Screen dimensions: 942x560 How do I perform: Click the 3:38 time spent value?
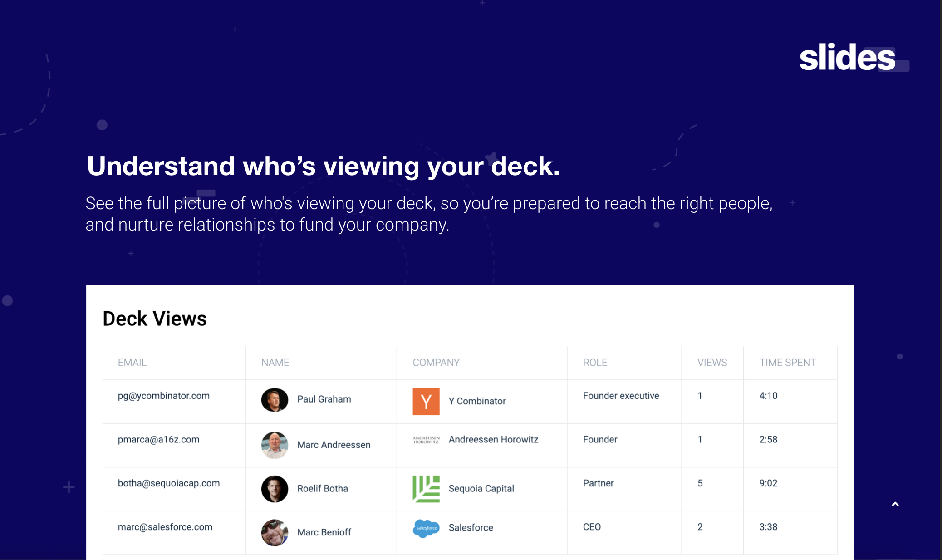click(x=768, y=527)
